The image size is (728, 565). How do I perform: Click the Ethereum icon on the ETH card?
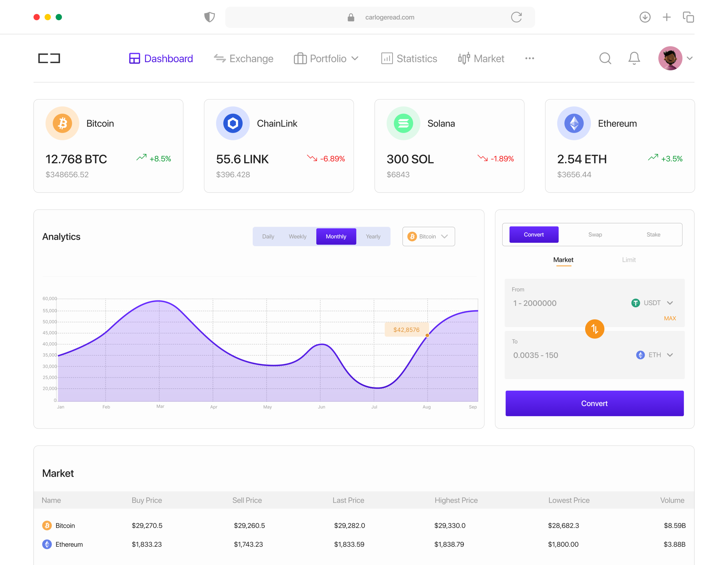click(x=574, y=123)
